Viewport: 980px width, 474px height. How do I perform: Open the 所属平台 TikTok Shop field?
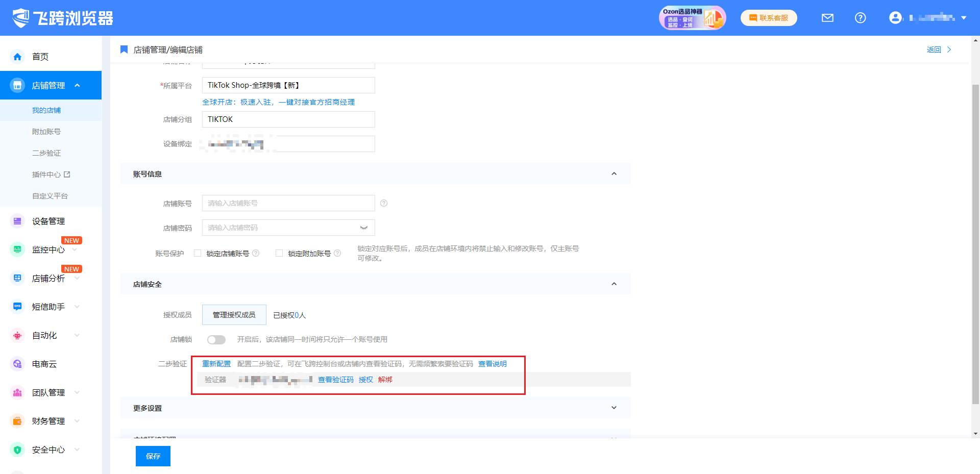(x=288, y=85)
